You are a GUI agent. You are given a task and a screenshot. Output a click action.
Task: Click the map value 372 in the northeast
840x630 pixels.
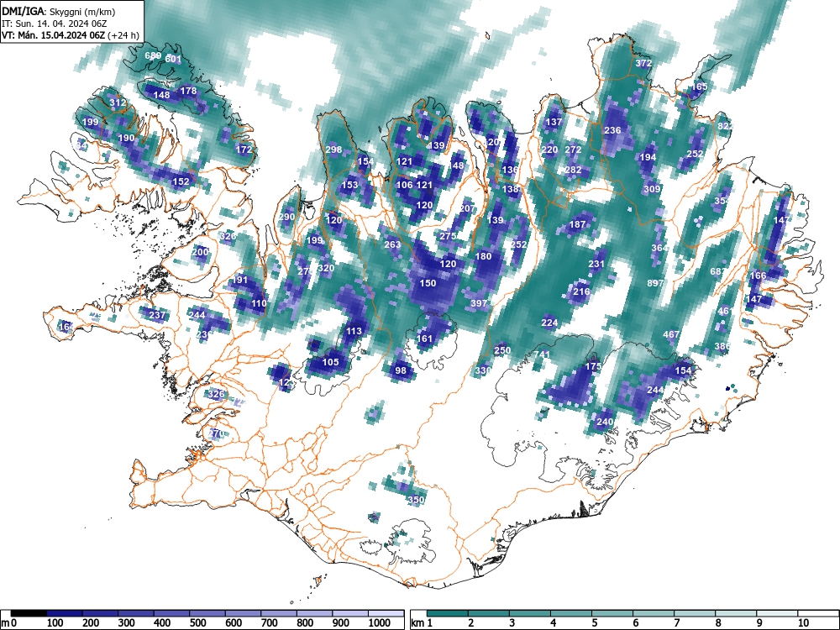click(x=643, y=63)
